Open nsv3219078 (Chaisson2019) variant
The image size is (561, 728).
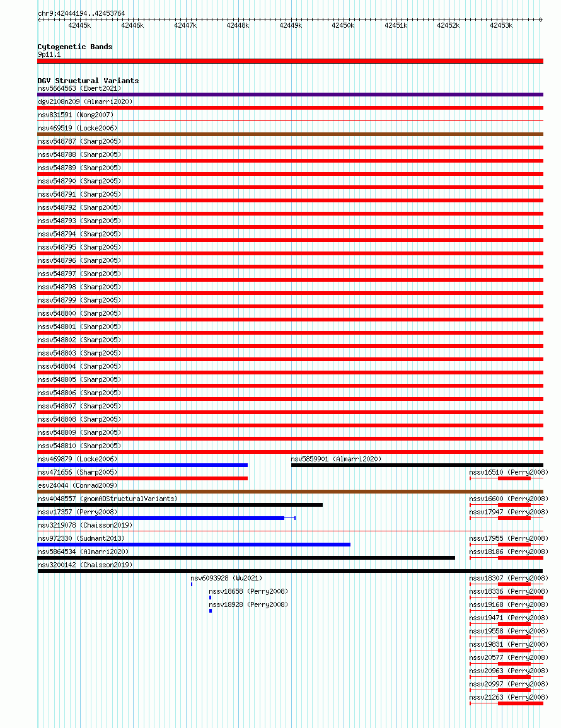(x=85, y=524)
